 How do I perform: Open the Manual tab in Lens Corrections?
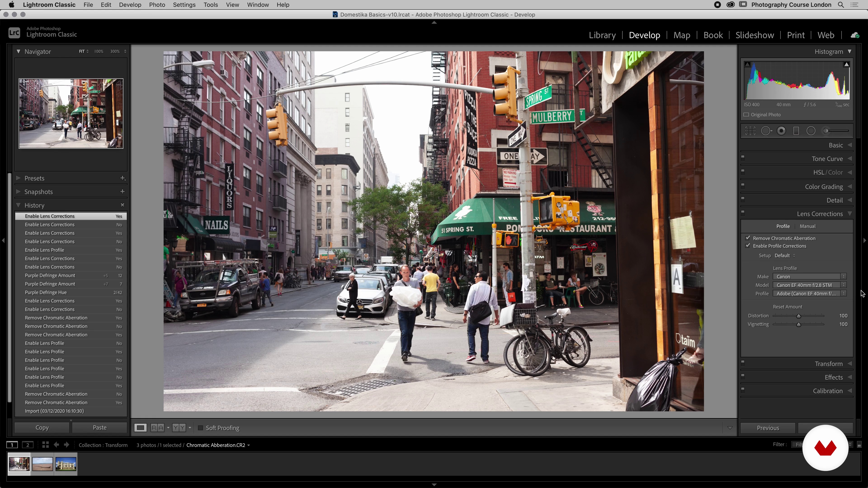(x=807, y=226)
